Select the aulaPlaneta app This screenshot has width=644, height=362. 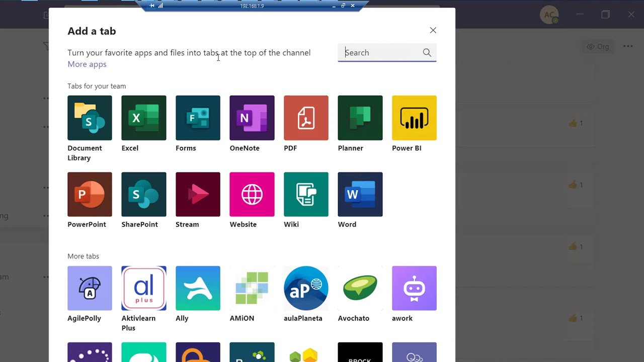306,288
